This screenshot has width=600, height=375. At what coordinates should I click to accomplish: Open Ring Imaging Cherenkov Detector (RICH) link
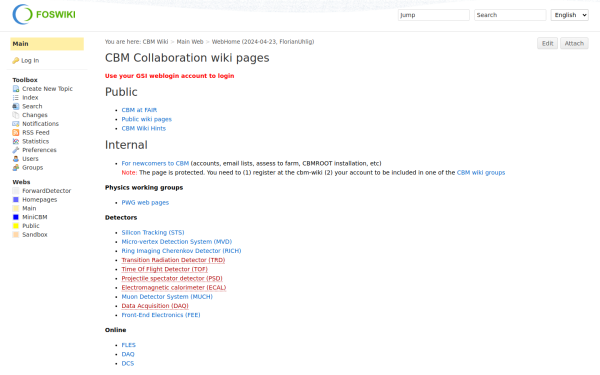coord(181,251)
